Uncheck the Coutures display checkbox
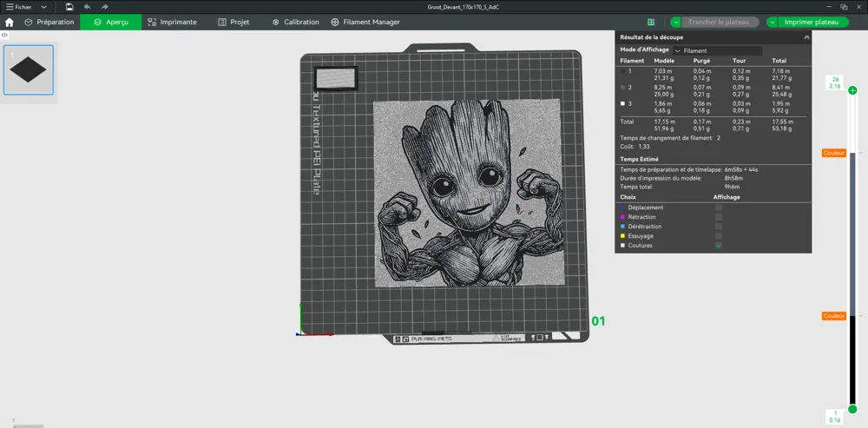The height and width of the screenshot is (428, 868). [719, 246]
